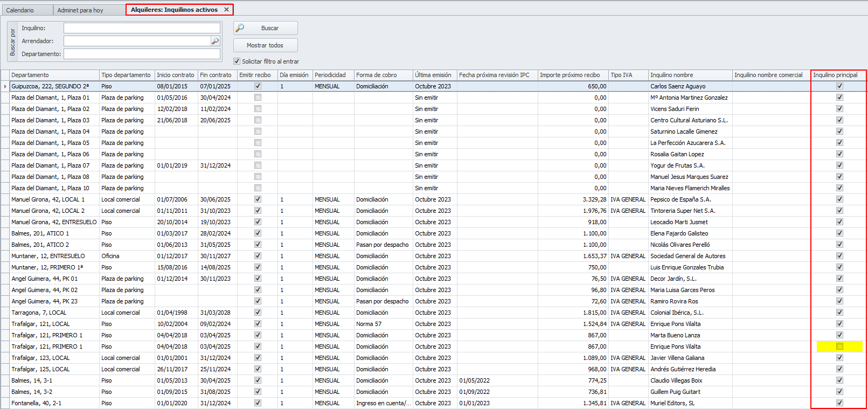Click the Tipo IVA column header
This screenshot has width=868, height=409.
point(627,75)
